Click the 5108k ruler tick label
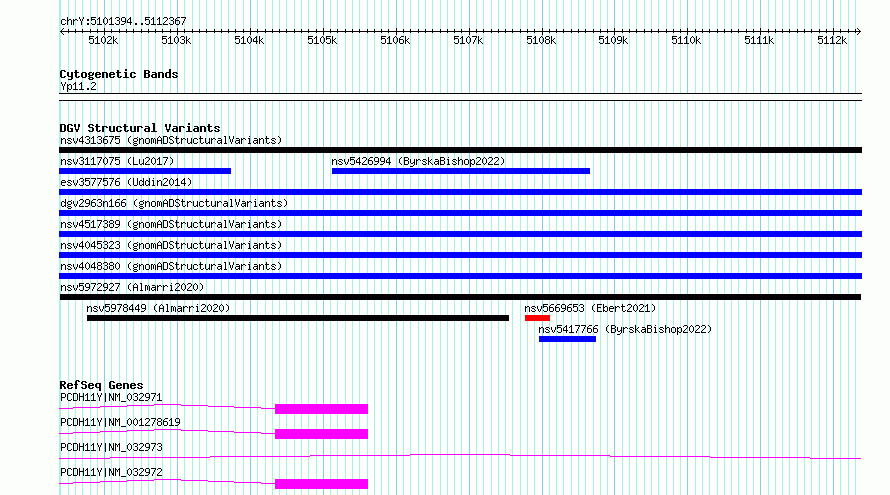The width and height of the screenshot is (890, 495). [541, 40]
